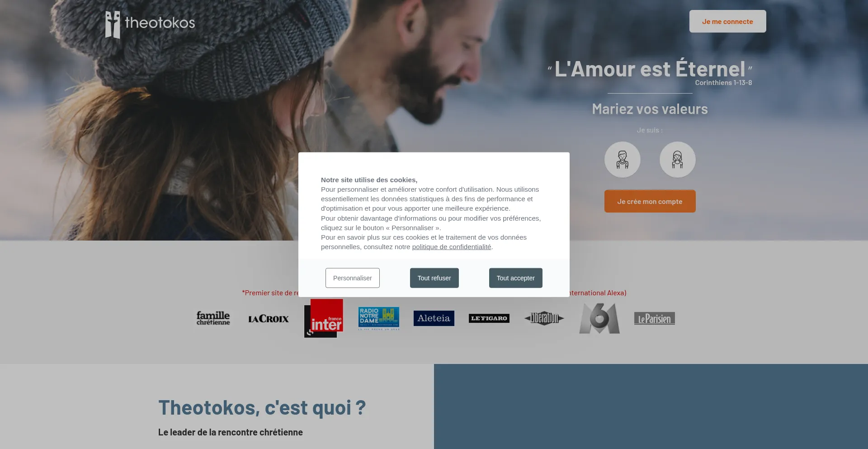Click the La Croix logo
Viewport: 868px width, 449px height.
pyautogui.click(x=269, y=319)
